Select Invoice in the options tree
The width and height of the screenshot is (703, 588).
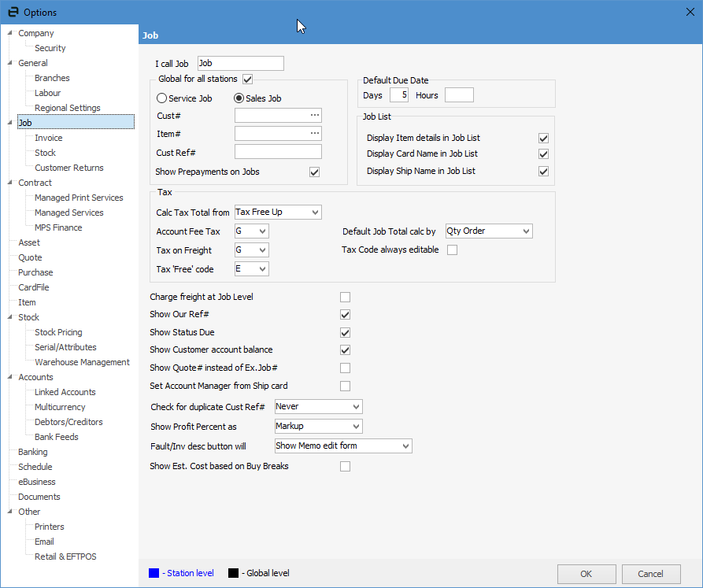(x=49, y=138)
